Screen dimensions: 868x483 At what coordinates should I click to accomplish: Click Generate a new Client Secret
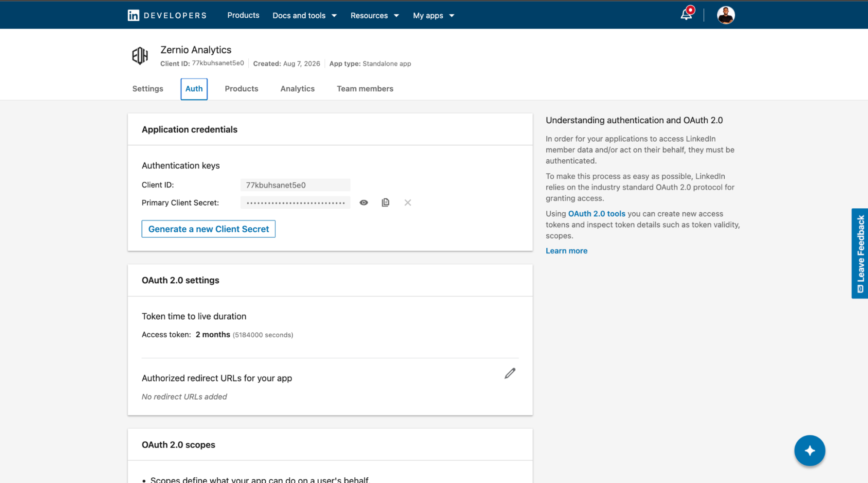[x=208, y=229]
